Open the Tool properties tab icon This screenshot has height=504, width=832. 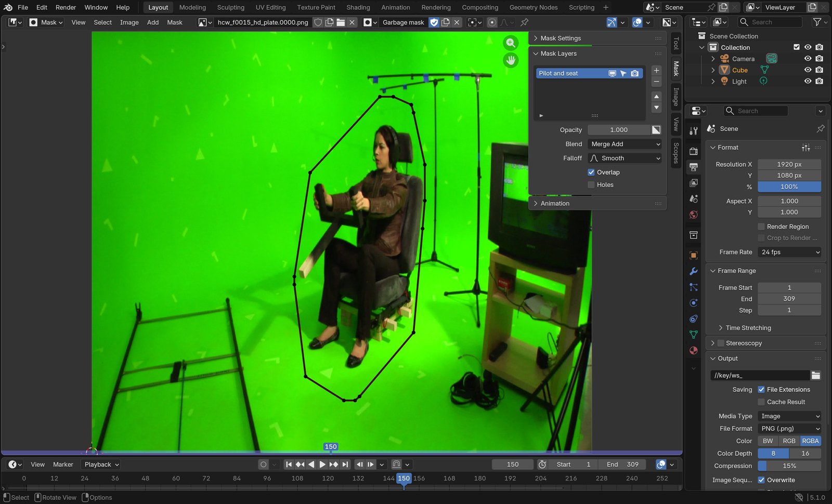click(x=694, y=131)
